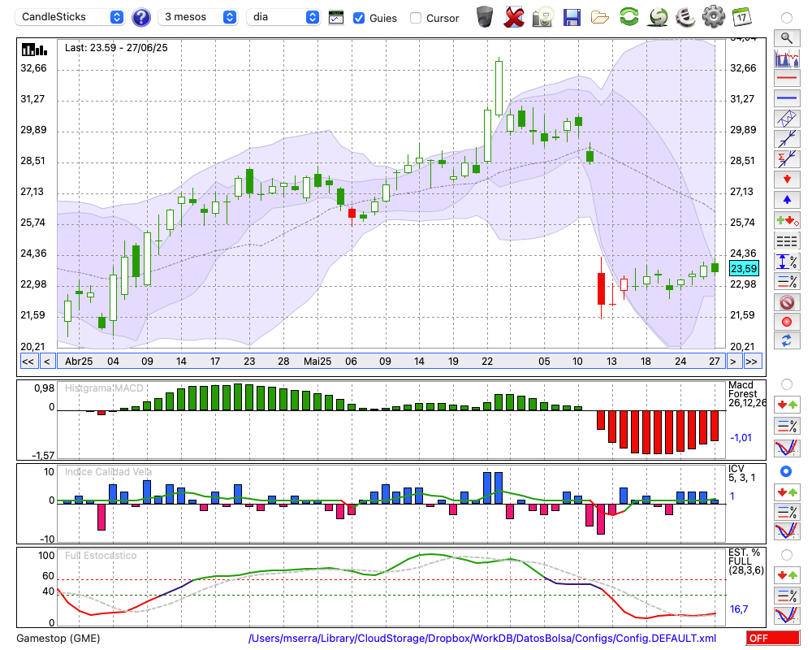Viewport: 812px width, 650px height.
Task: Click the 'Last: 23.59 - 27/06/25' text
Action: [x=116, y=48]
